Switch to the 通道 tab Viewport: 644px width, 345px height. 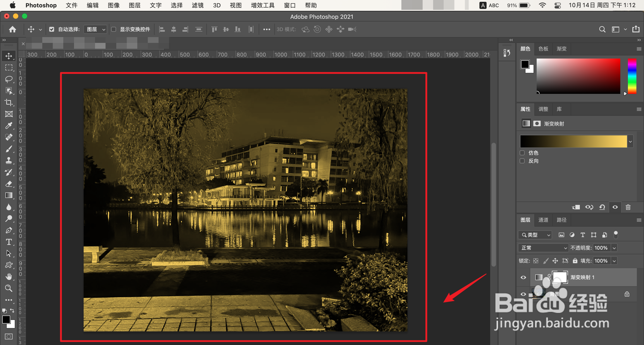(x=543, y=220)
